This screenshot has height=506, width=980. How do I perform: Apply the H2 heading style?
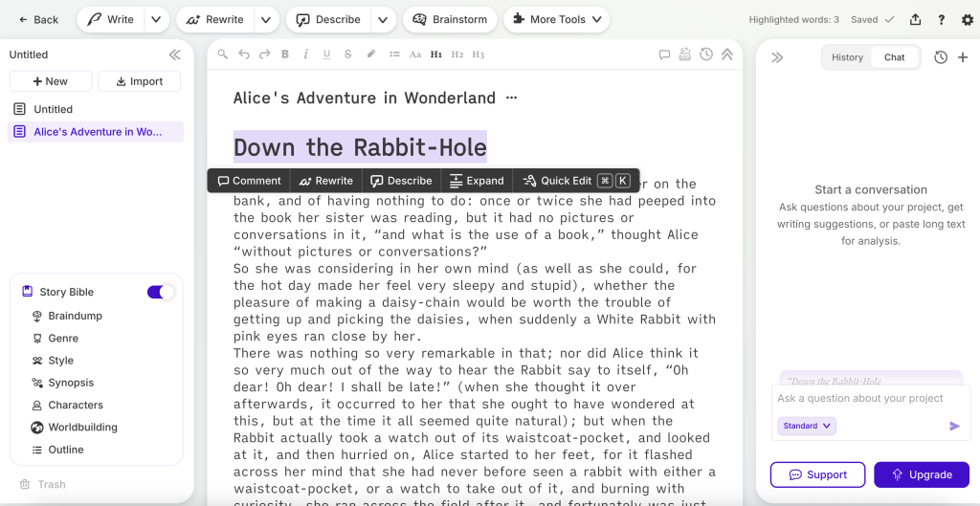click(457, 55)
